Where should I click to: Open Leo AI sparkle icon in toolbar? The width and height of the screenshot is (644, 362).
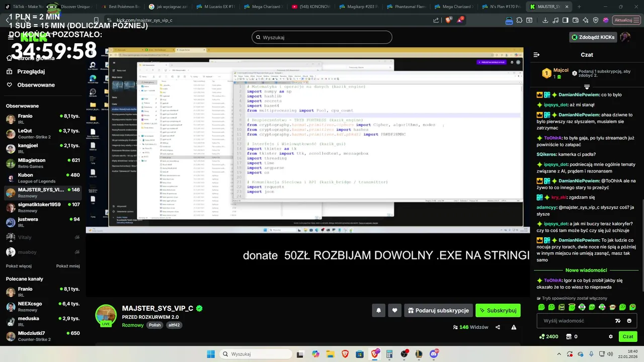click(x=586, y=20)
